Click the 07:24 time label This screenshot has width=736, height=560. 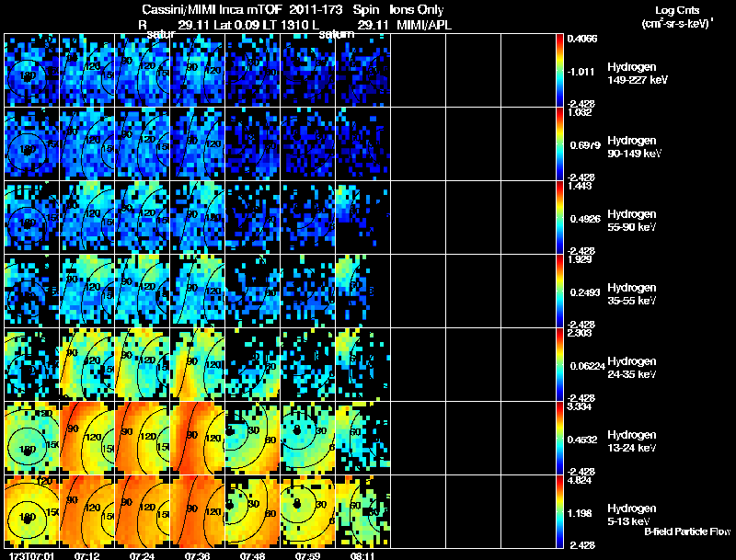(x=143, y=555)
